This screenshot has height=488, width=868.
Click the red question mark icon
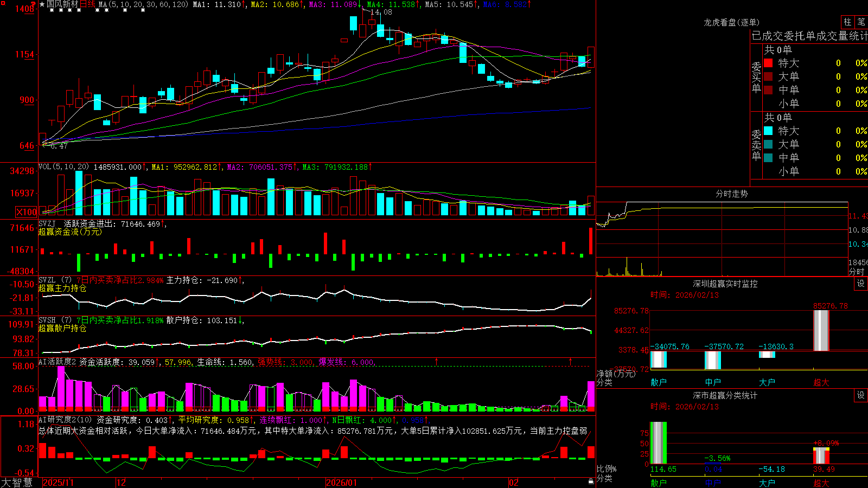(34, 5)
